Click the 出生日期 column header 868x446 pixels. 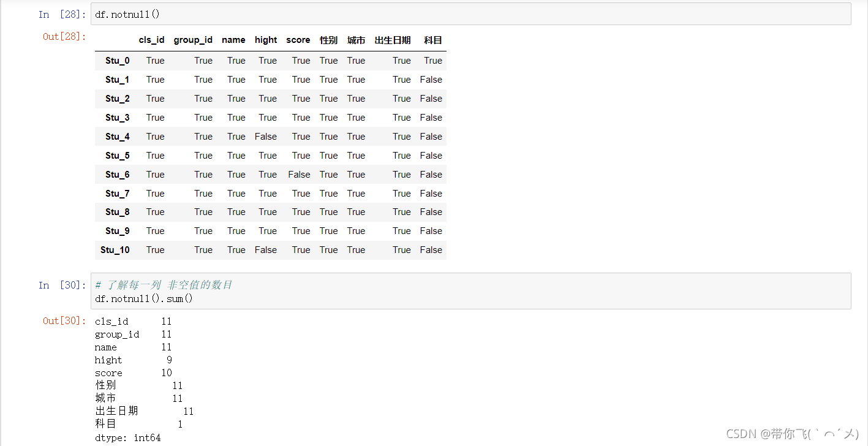[393, 40]
